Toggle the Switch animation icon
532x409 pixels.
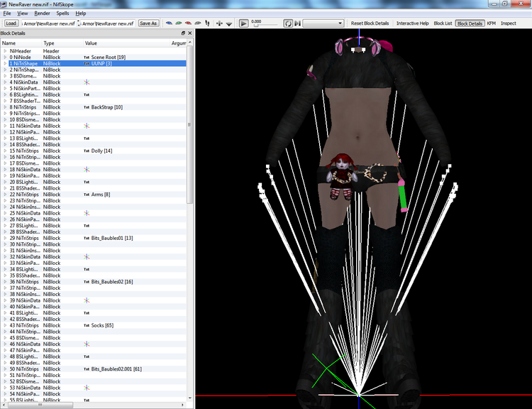pyautogui.click(x=297, y=23)
